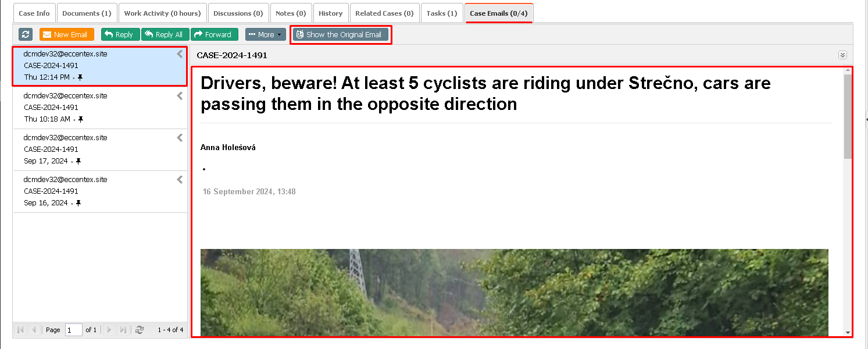The image size is (868, 349).
Task: Select email dated Sep 17, 2024
Action: pyautogui.click(x=100, y=149)
